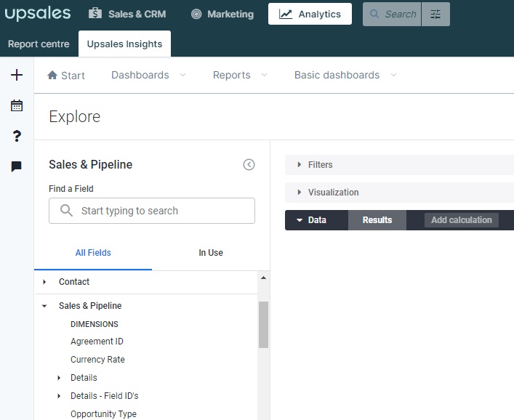Collapse the field picker panel arrow
Viewport: 514px width, 420px height.
tap(249, 164)
